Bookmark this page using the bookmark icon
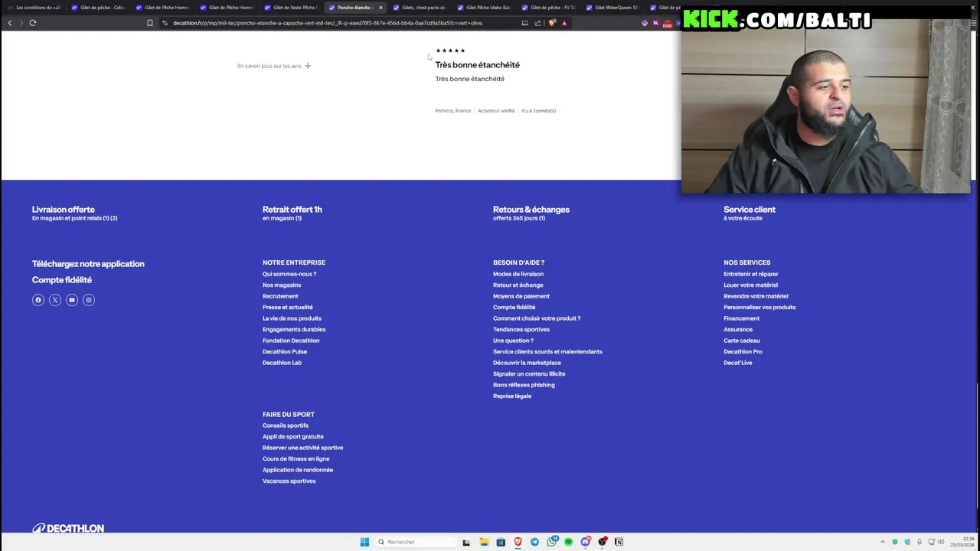Viewport: 980px width, 551px height. click(x=150, y=23)
